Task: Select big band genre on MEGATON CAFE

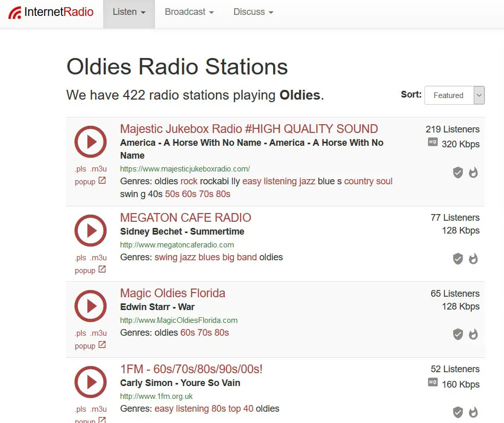Action: pos(239,258)
